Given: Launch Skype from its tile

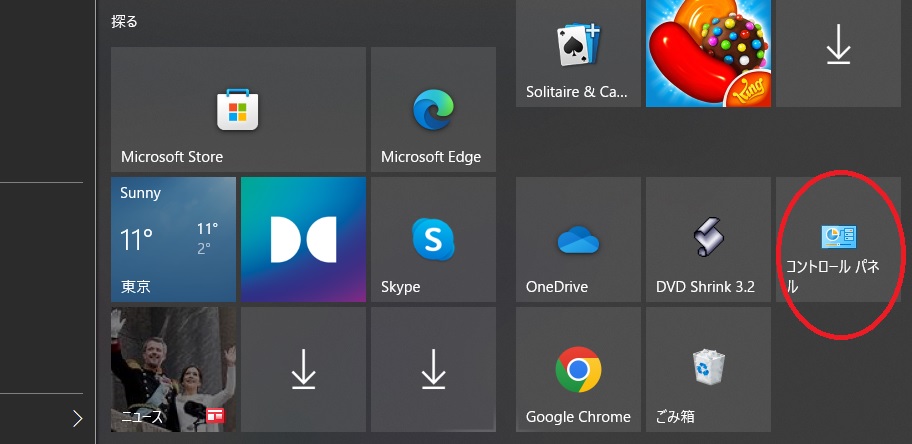Looking at the screenshot, I should point(433,239).
